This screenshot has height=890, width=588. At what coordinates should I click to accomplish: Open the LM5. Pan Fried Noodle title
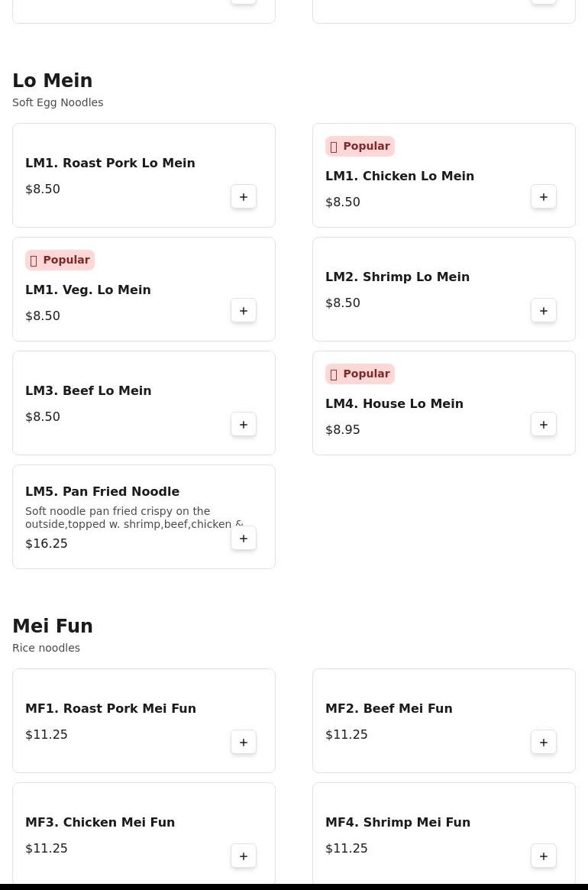pos(102,491)
